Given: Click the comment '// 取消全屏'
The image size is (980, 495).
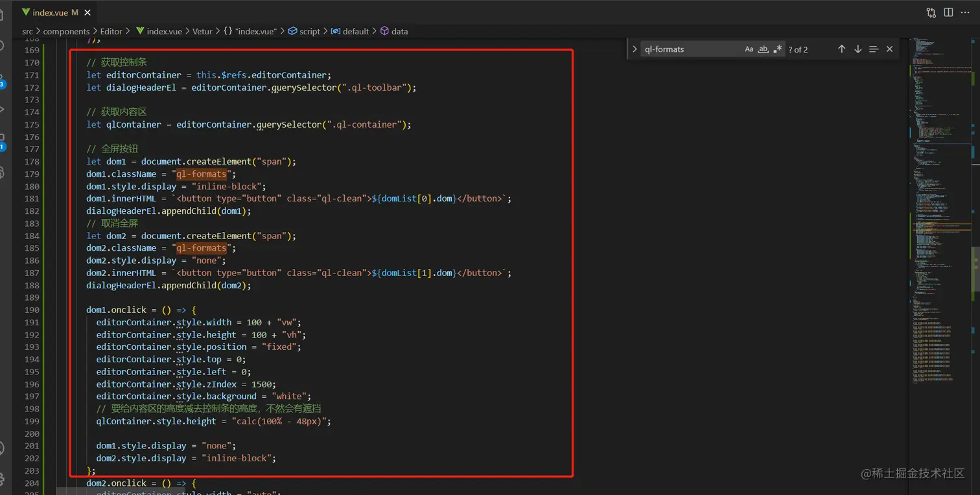Looking at the screenshot, I should tap(112, 224).
